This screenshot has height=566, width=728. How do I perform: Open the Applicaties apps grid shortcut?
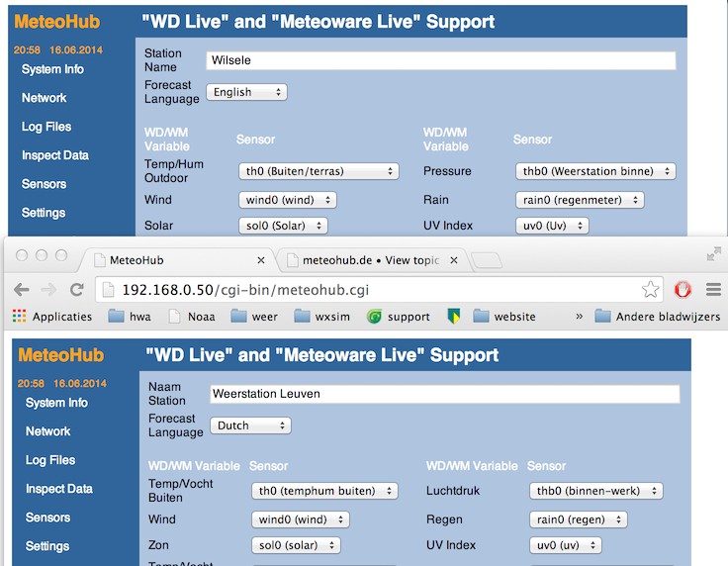pyautogui.click(x=20, y=317)
